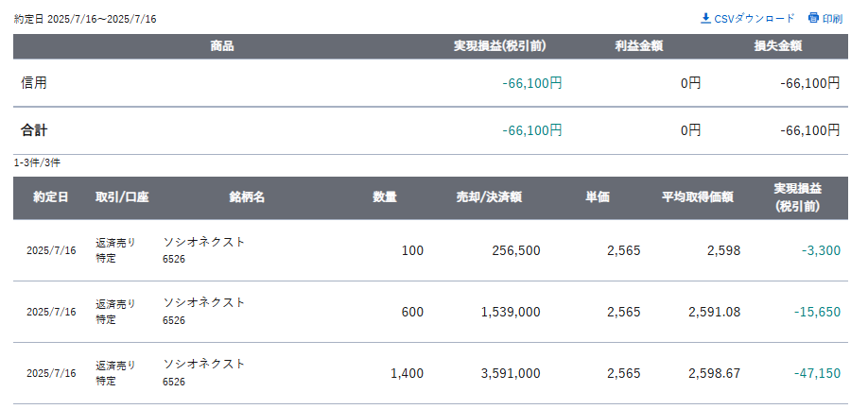Screen dimensions: 868x409
Task: Select the 信用 row in the summary table
Action: click(x=430, y=83)
